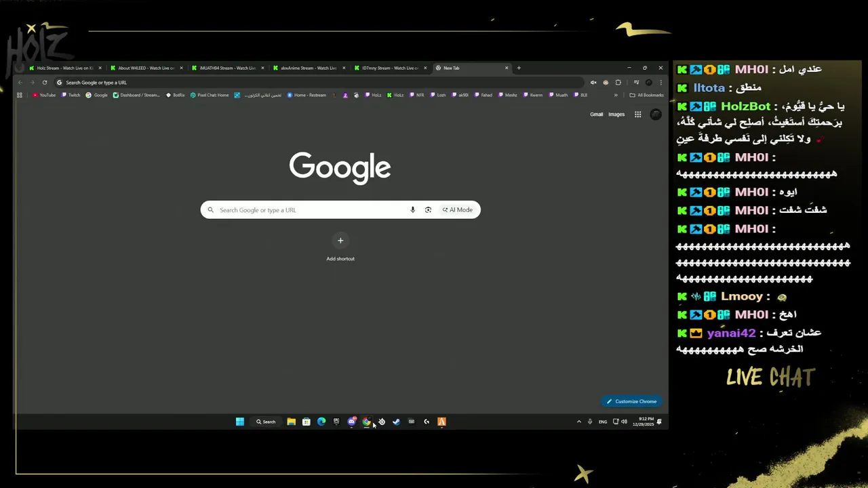868x488 pixels.
Task: Reload the page with the refresh icon
Action: point(45,83)
